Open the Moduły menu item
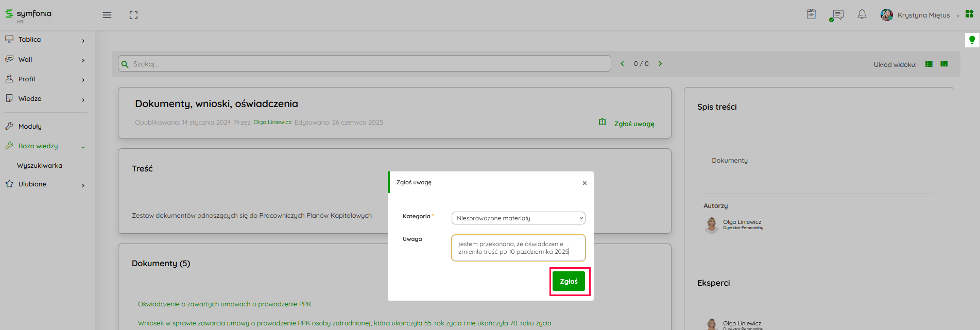This screenshot has width=980, height=330. (30, 126)
